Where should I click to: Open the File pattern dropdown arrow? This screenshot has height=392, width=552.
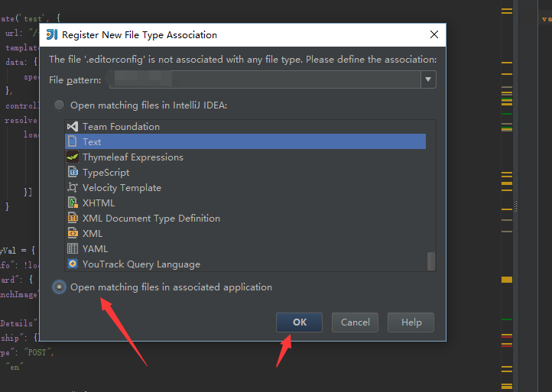(x=428, y=79)
